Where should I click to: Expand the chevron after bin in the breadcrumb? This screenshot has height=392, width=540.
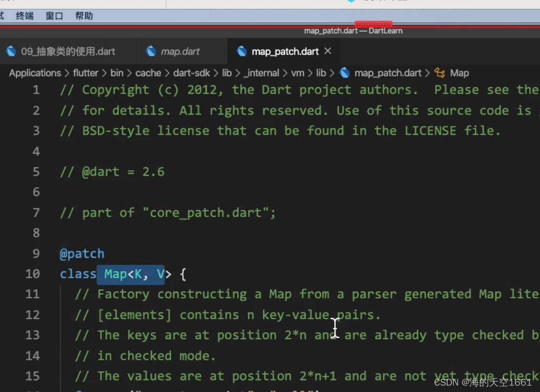point(129,73)
